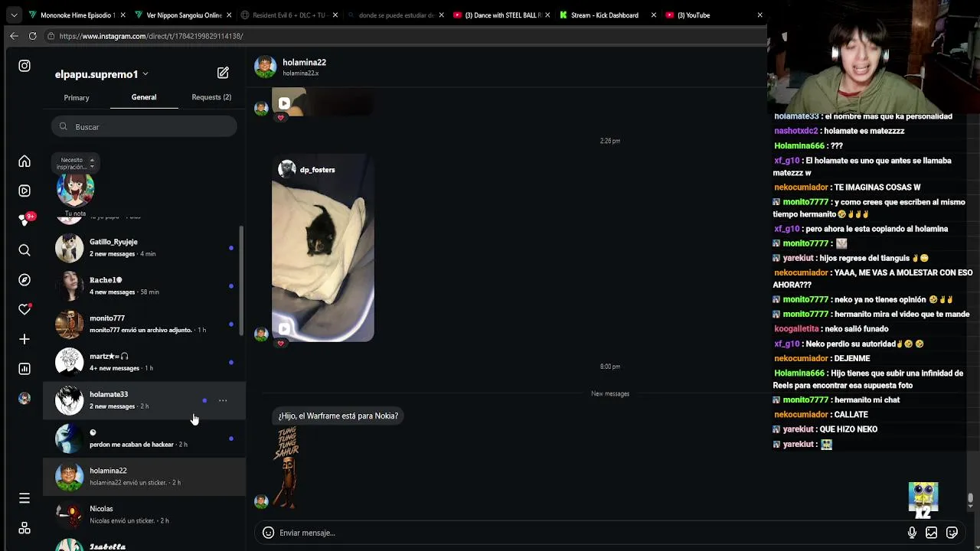Open the Dashboard bar chart icon

[24, 369]
